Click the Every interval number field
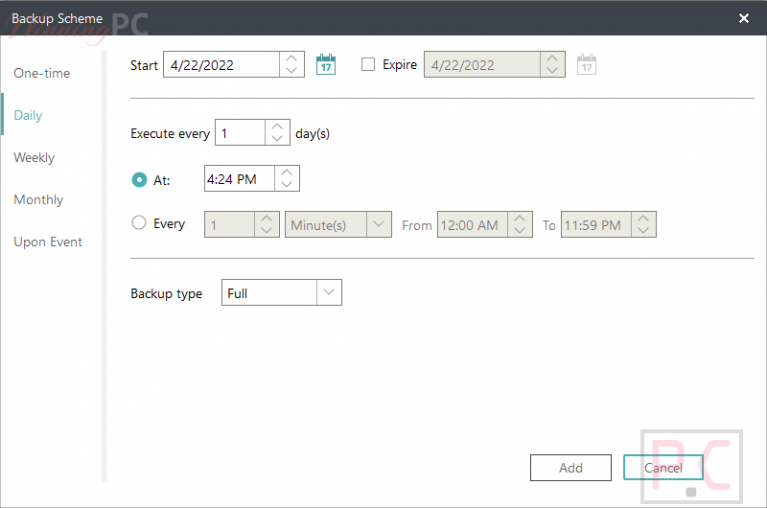The height and width of the screenshot is (508, 767). point(229,224)
